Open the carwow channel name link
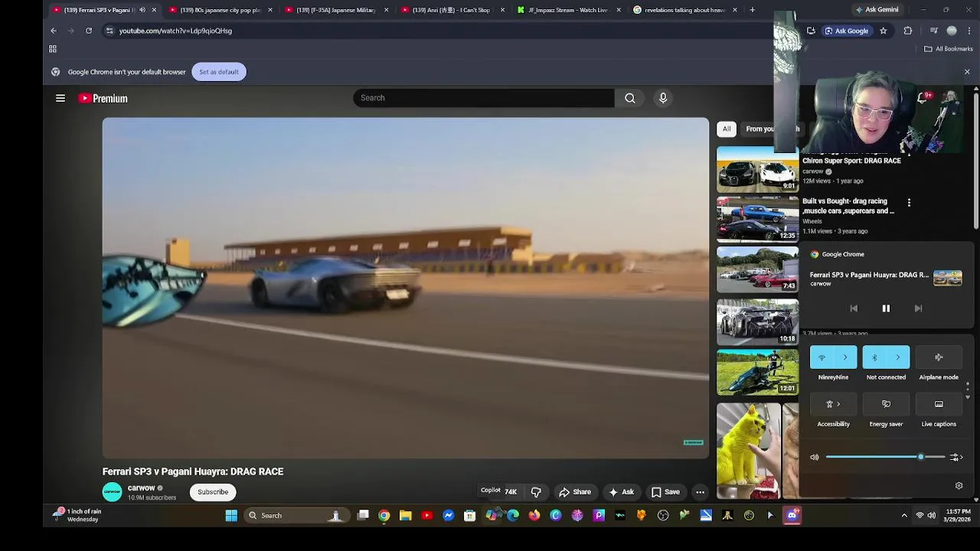Screen dimensions: 980x551 [141, 487]
